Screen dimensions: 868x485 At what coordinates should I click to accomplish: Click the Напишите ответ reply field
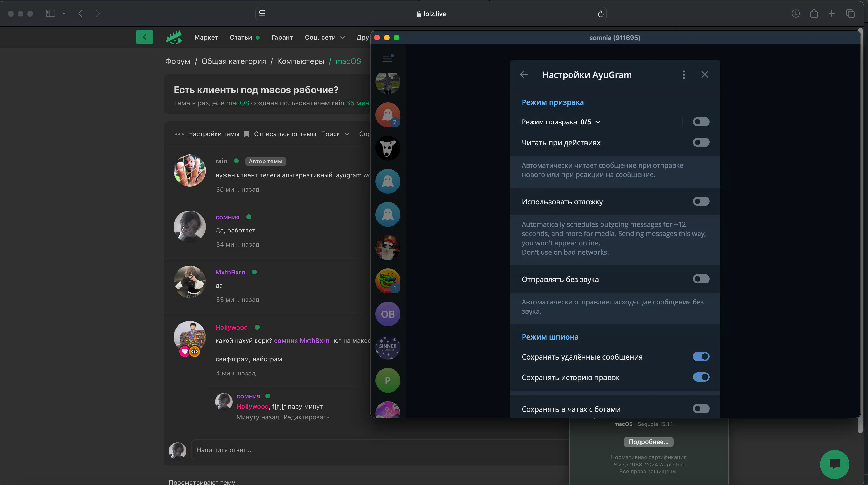pyautogui.click(x=380, y=450)
